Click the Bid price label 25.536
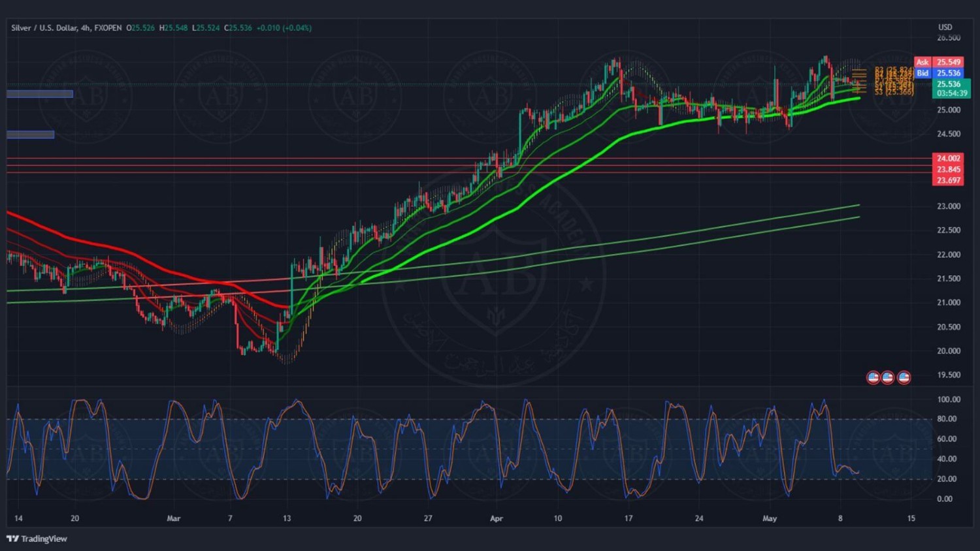This screenshot has width=980, height=551. tap(939, 73)
